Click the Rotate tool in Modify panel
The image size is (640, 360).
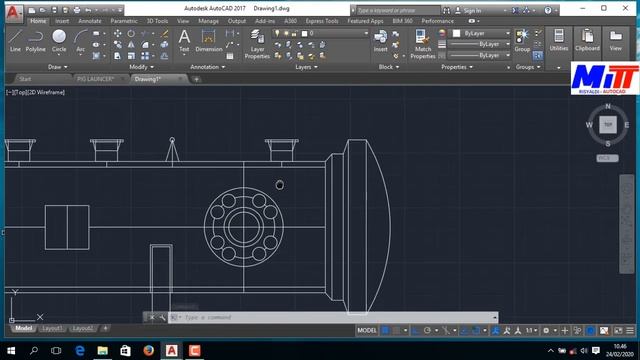[131, 33]
